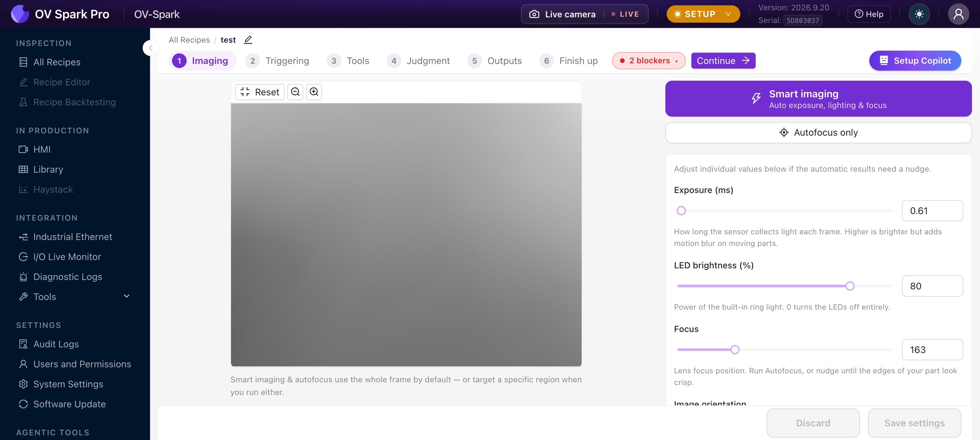Toggle the light/dark theme sun icon
Viewport: 980px width, 440px height.
[919, 14]
